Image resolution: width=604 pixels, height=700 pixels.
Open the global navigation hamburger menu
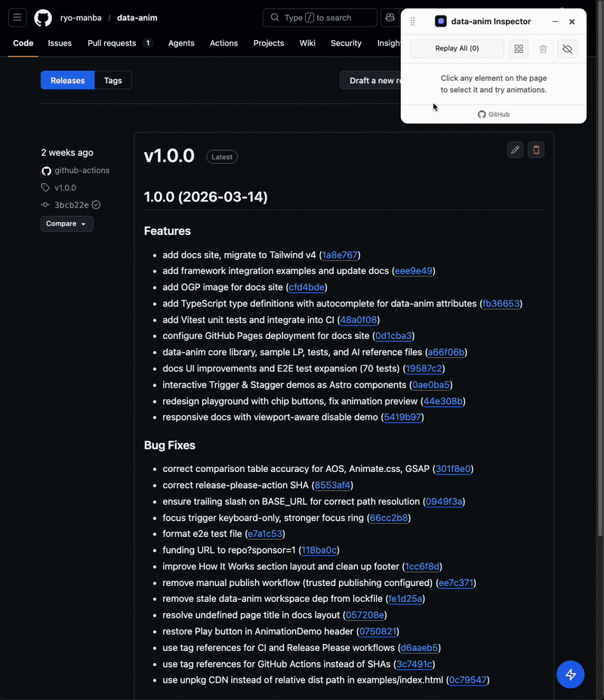click(x=17, y=17)
